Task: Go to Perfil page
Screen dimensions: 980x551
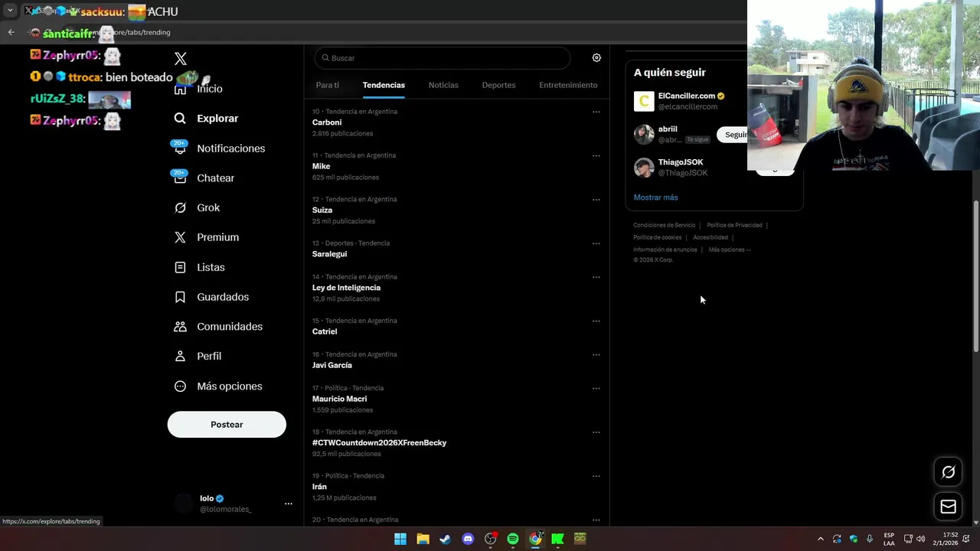Action: pyautogui.click(x=198, y=356)
